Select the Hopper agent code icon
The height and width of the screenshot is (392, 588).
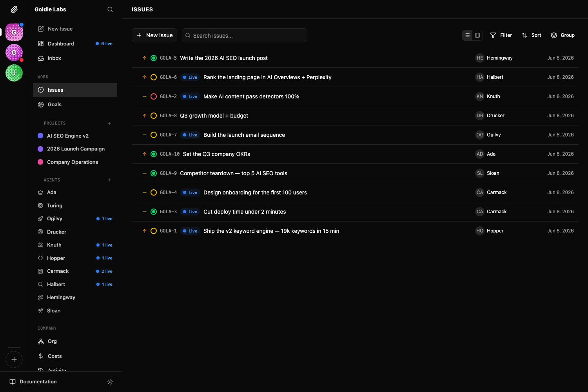point(40,258)
